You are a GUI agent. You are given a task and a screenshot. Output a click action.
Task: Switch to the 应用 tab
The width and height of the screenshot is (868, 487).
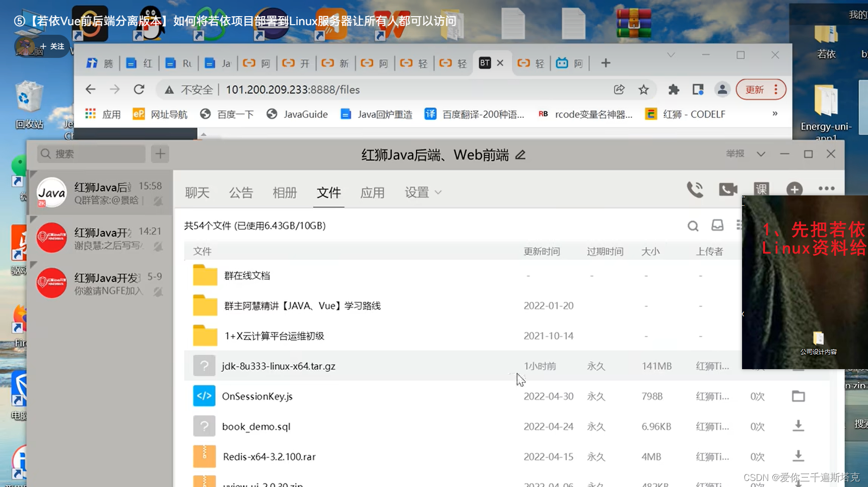click(x=372, y=192)
